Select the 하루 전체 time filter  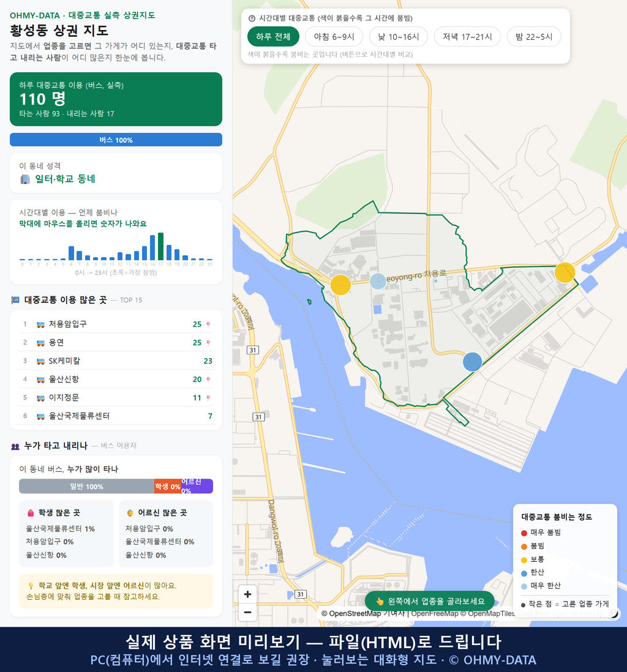point(273,37)
